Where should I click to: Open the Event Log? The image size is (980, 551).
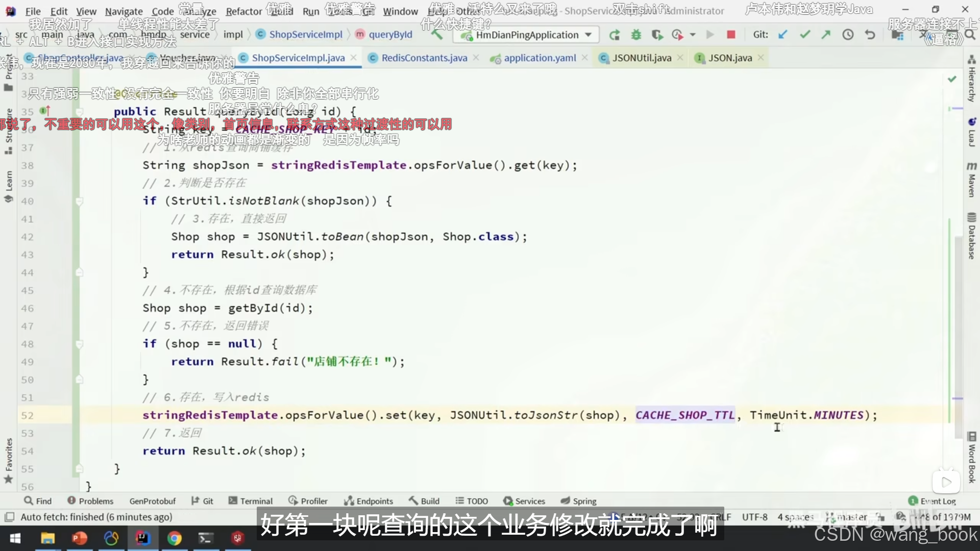(x=932, y=501)
